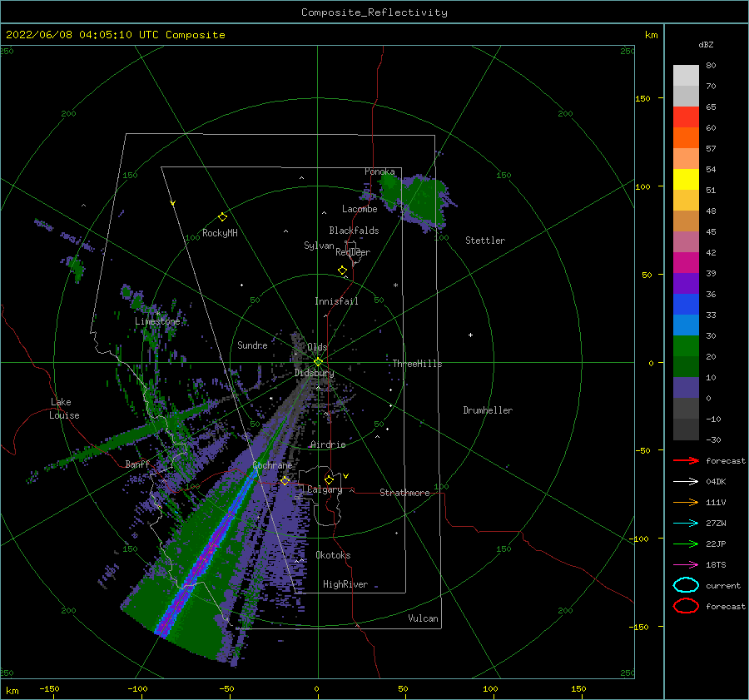Select the Okotoks label

[333, 555]
